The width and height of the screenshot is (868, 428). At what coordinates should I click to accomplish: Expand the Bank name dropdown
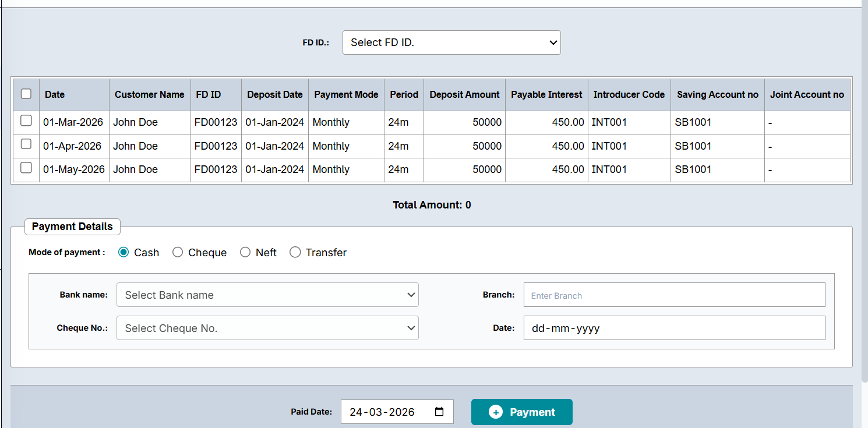(x=267, y=295)
